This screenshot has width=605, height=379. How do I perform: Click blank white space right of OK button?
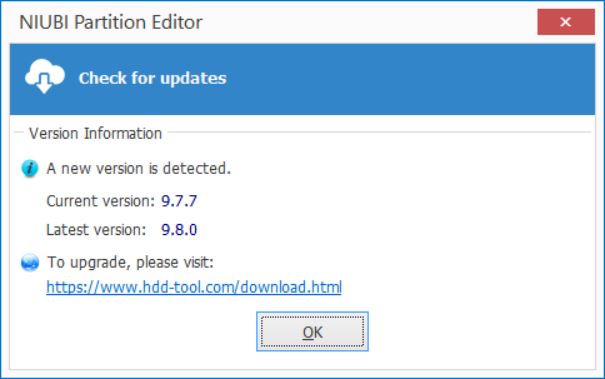[x=478, y=332]
